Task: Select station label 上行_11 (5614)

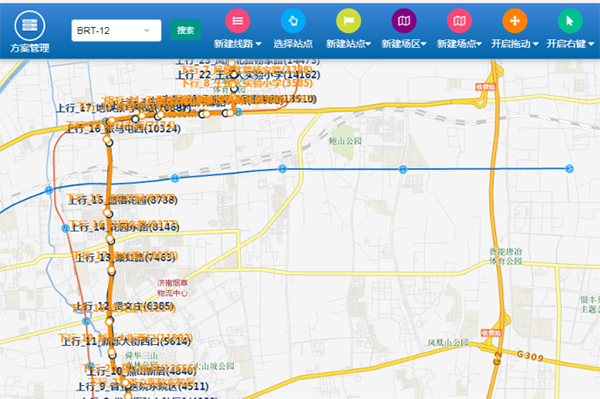Action: tap(126, 341)
